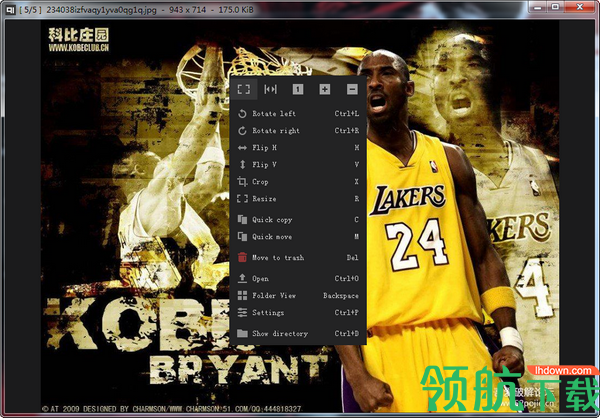Image resolution: width=600 pixels, height=418 pixels.
Task: Pick the Resize menu entry
Action: pos(298,199)
